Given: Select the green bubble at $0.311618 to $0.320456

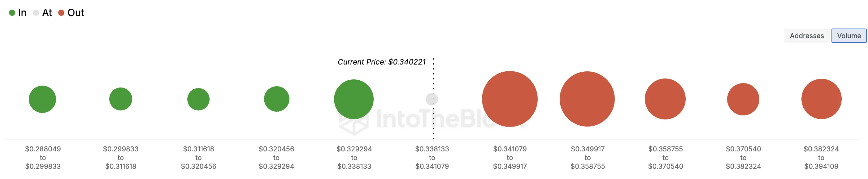Looking at the screenshot, I should pyautogui.click(x=198, y=99).
